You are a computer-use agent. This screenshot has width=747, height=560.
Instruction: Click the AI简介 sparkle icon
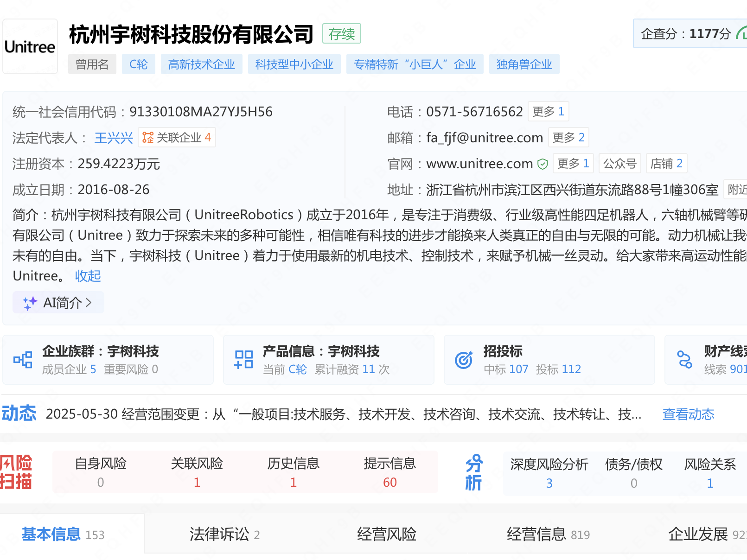[x=30, y=303]
